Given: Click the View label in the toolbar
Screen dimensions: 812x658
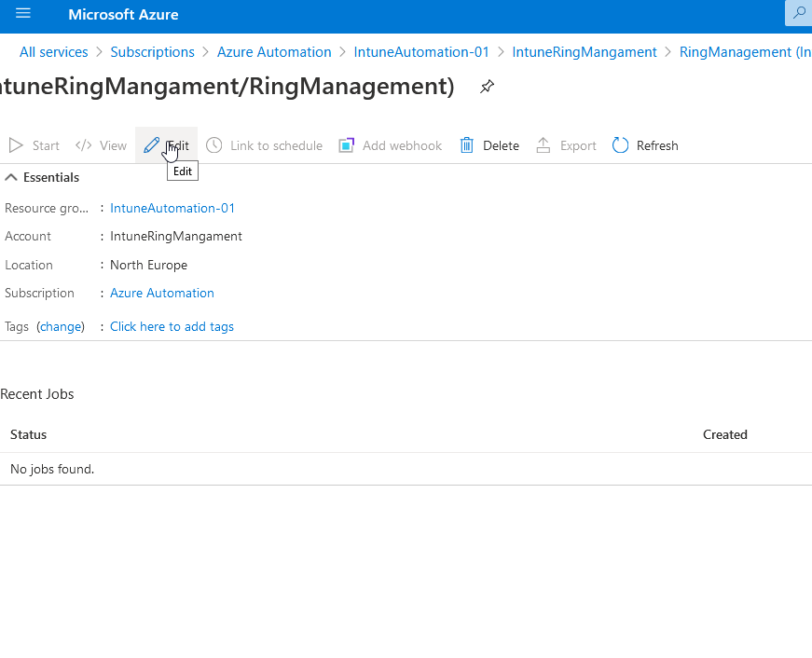Looking at the screenshot, I should pyautogui.click(x=114, y=146).
